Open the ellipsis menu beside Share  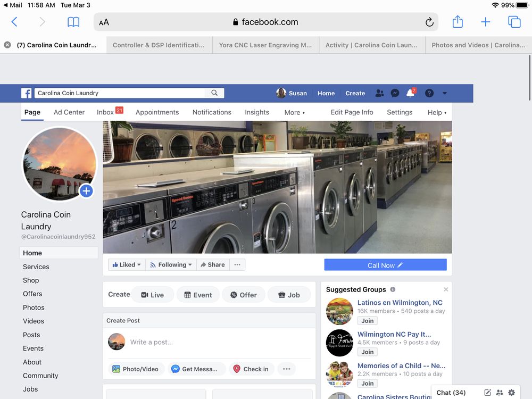pos(237,264)
